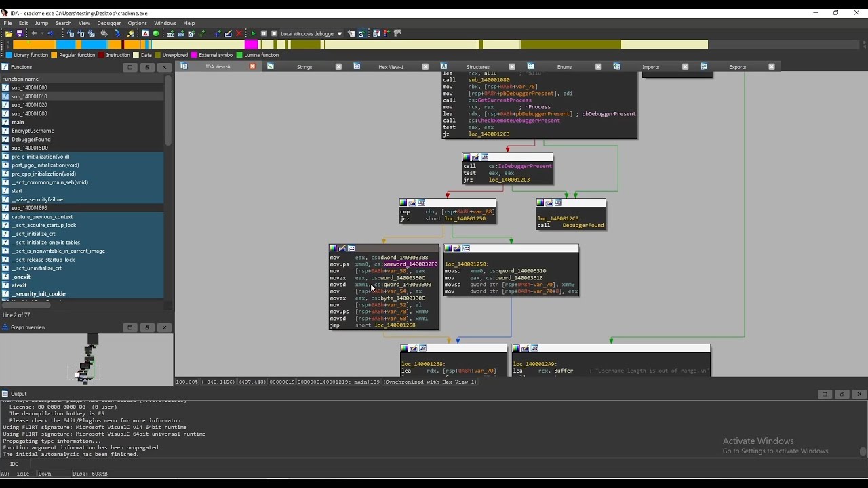Float the Functions panel using its restore button
The image size is (868, 488).
[x=147, y=67]
